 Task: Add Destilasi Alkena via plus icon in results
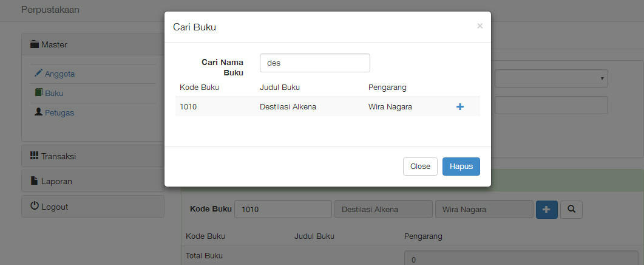[460, 107]
